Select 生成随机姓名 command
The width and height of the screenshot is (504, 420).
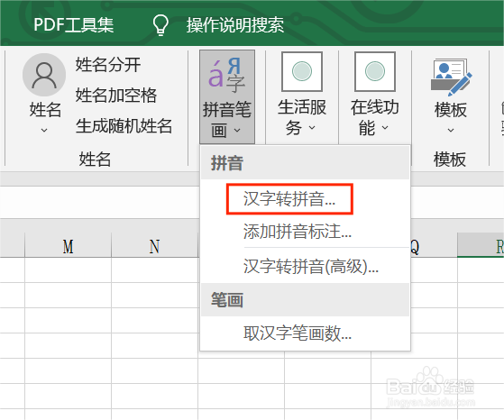(124, 125)
